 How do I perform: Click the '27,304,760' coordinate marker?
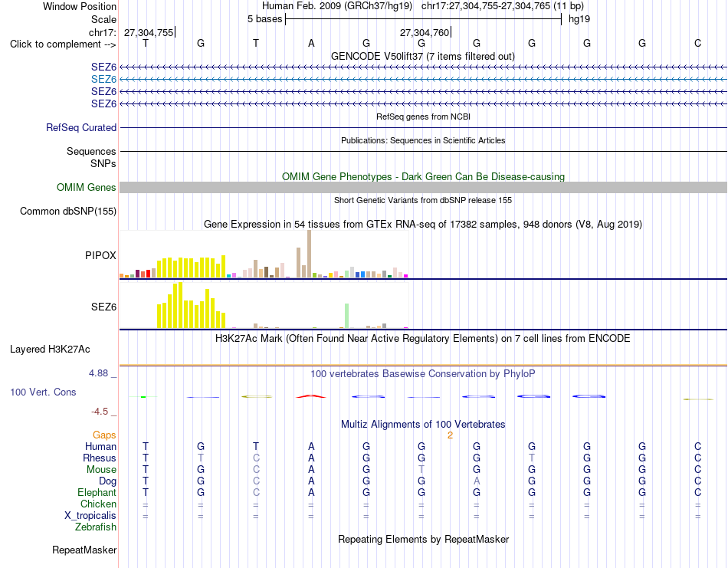click(x=425, y=32)
